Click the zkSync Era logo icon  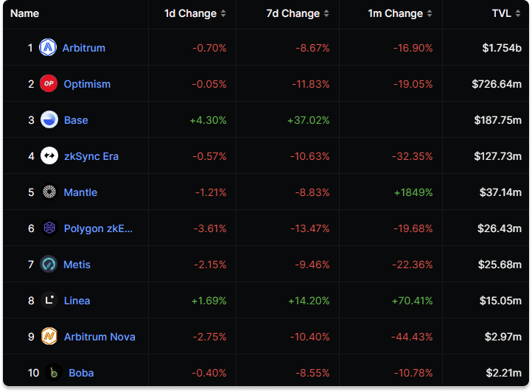point(49,156)
